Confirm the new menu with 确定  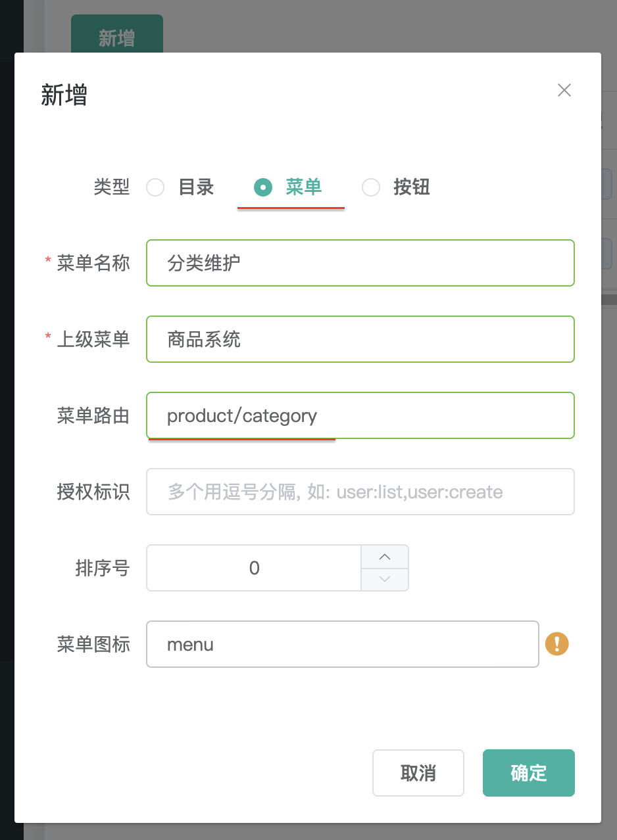[x=529, y=773]
